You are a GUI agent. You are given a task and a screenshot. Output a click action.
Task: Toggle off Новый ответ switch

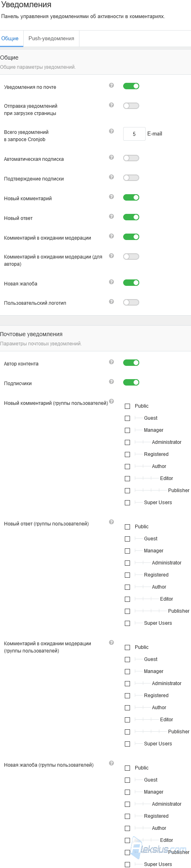[x=131, y=217]
